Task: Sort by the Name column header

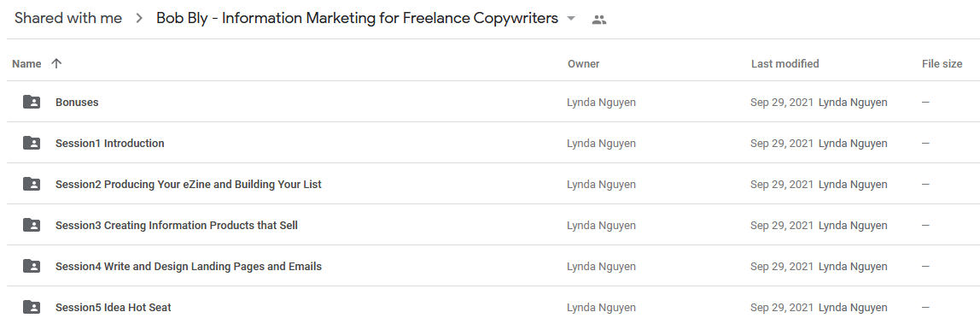Action: (26, 64)
